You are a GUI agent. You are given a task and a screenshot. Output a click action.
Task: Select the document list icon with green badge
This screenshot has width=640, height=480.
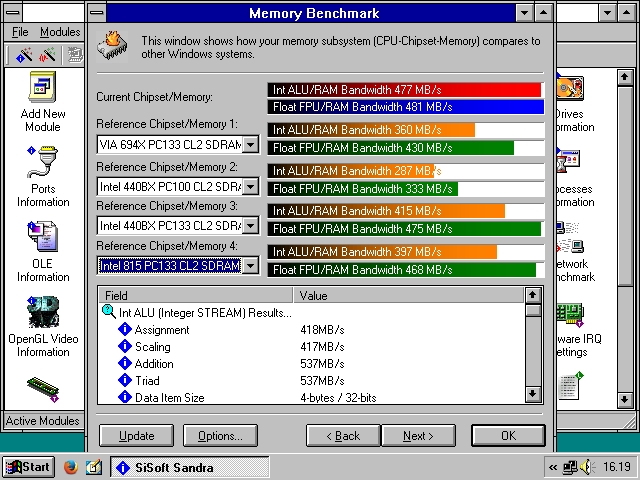[x=571, y=385]
